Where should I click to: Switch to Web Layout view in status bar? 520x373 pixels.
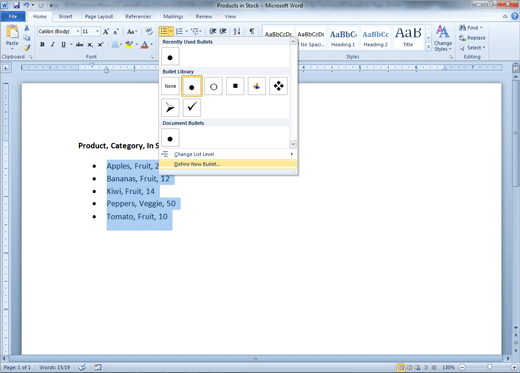(x=417, y=367)
